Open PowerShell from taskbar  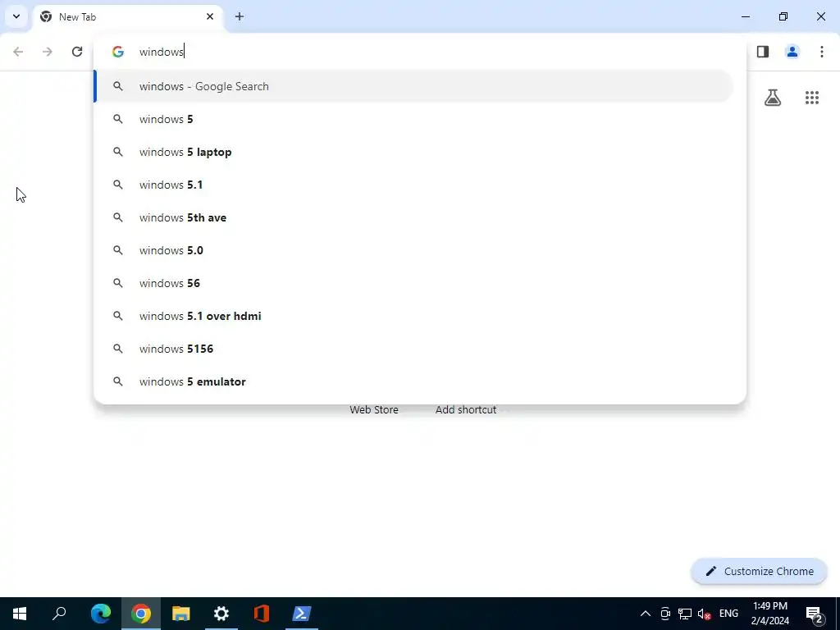pos(302,614)
